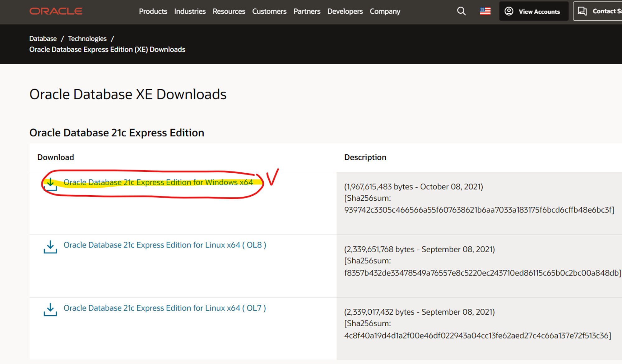Download 21c Express Edition for Windows x64
Image resolution: width=622 pixels, height=364 pixels.
[x=158, y=182]
